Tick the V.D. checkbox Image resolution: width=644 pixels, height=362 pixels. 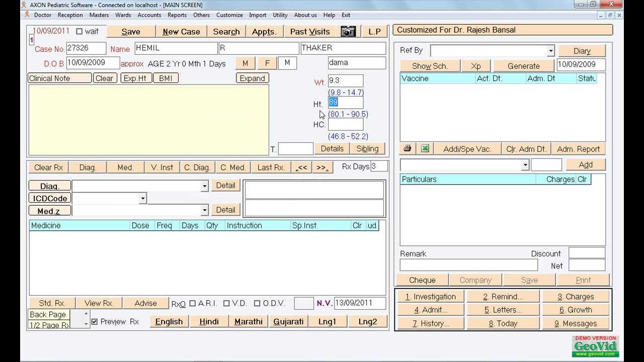(226, 303)
